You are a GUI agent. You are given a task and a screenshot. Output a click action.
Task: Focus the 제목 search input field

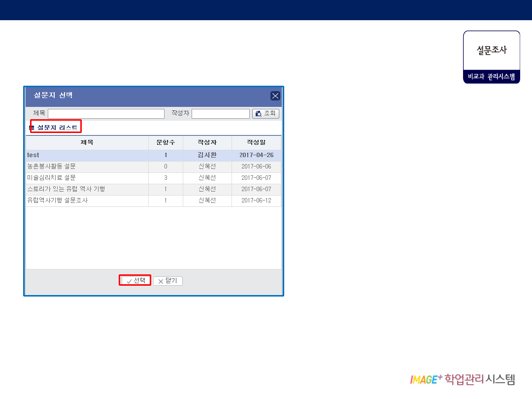pos(106,114)
